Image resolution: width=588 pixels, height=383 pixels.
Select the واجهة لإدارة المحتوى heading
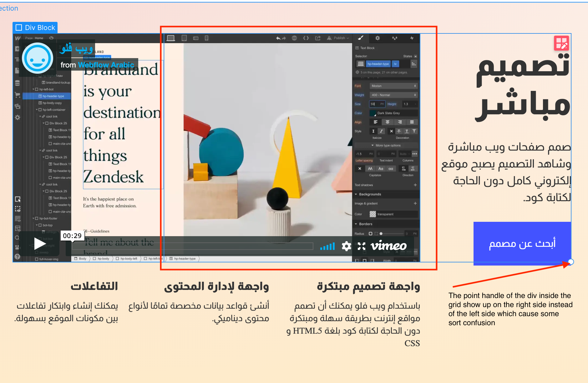(216, 286)
